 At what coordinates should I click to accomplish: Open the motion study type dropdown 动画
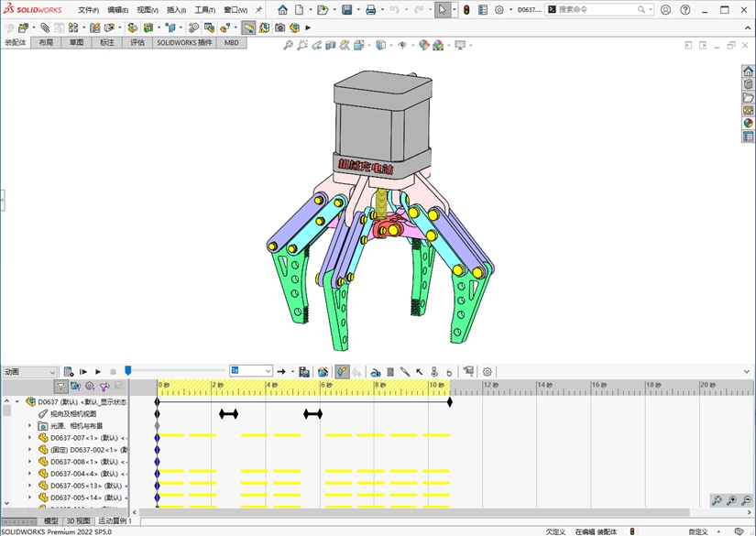pyautogui.click(x=29, y=372)
